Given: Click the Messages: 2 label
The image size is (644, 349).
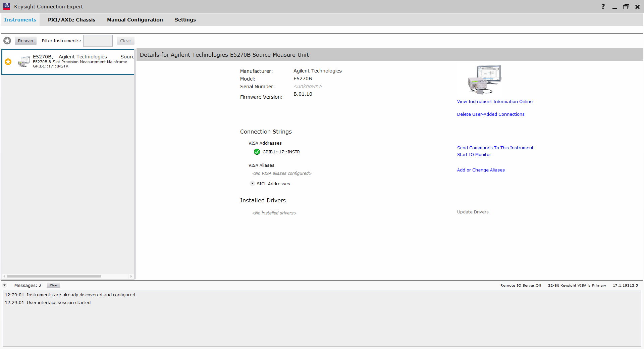Looking at the screenshot, I should pos(28,285).
